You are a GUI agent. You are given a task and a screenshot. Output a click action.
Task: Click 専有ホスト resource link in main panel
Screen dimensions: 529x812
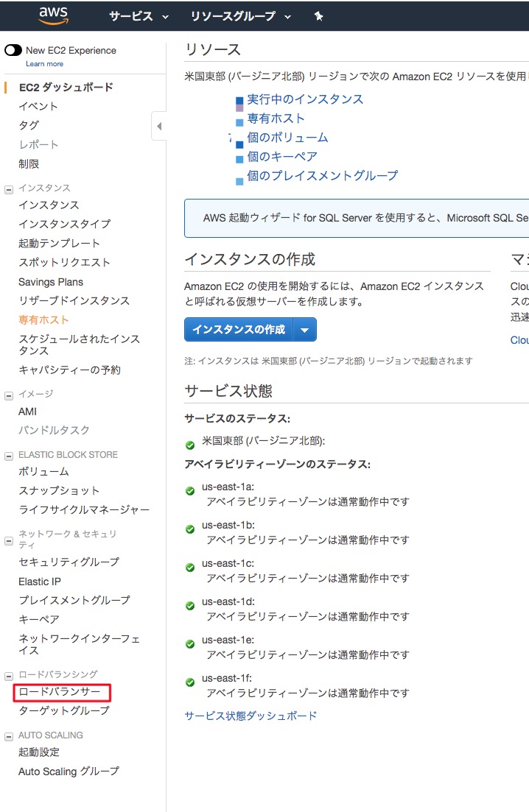click(276, 118)
